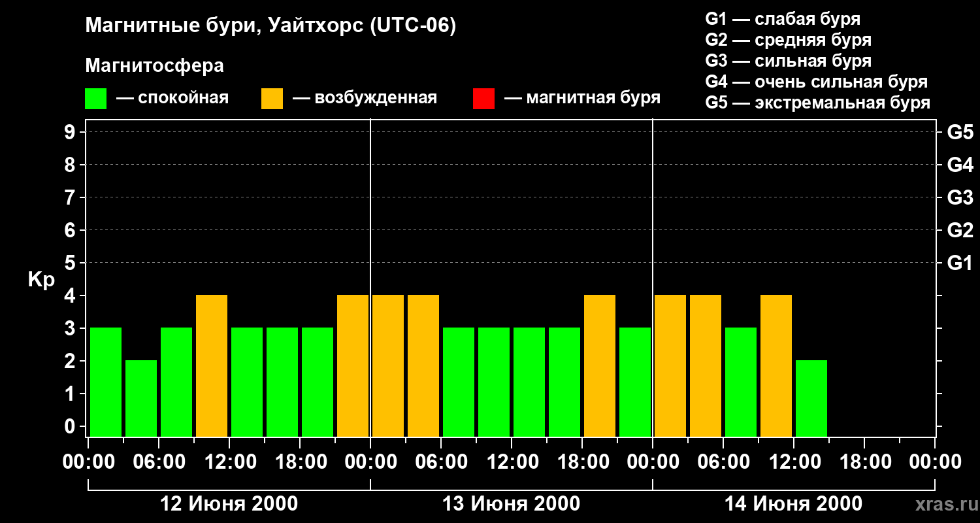This screenshot has height=523, width=980.
Task: Click the '— возбужденная' legend label
Action: click(365, 98)
